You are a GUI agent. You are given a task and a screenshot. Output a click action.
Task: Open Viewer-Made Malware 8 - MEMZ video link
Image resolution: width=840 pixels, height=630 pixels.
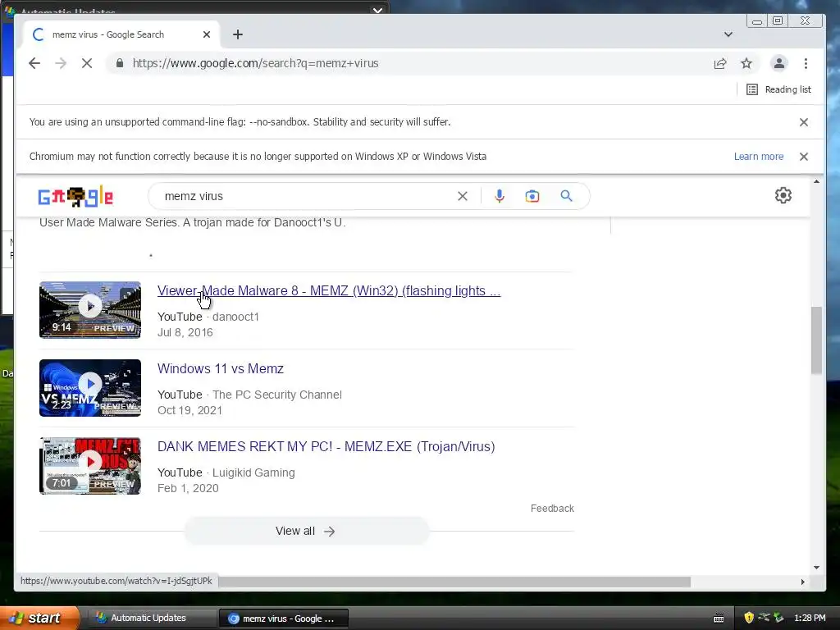[328, 291]
